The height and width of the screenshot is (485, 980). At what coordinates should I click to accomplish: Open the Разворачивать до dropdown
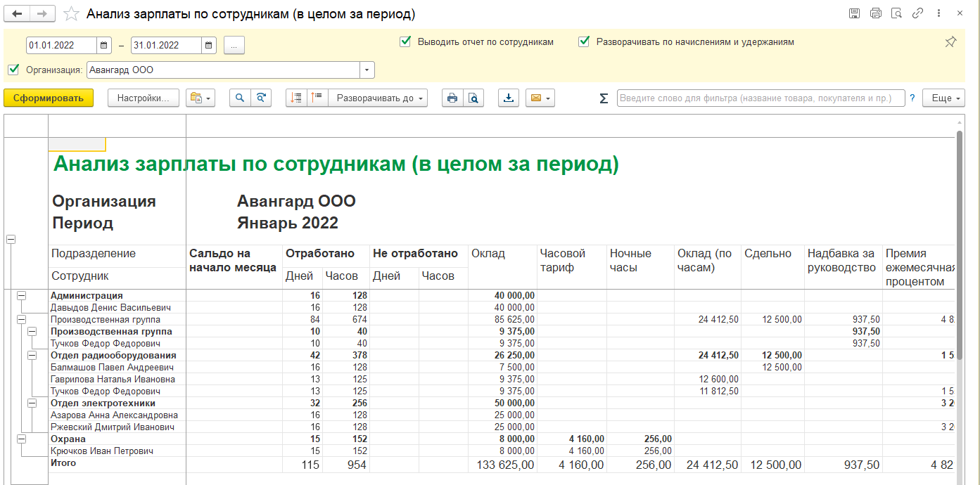381,98
